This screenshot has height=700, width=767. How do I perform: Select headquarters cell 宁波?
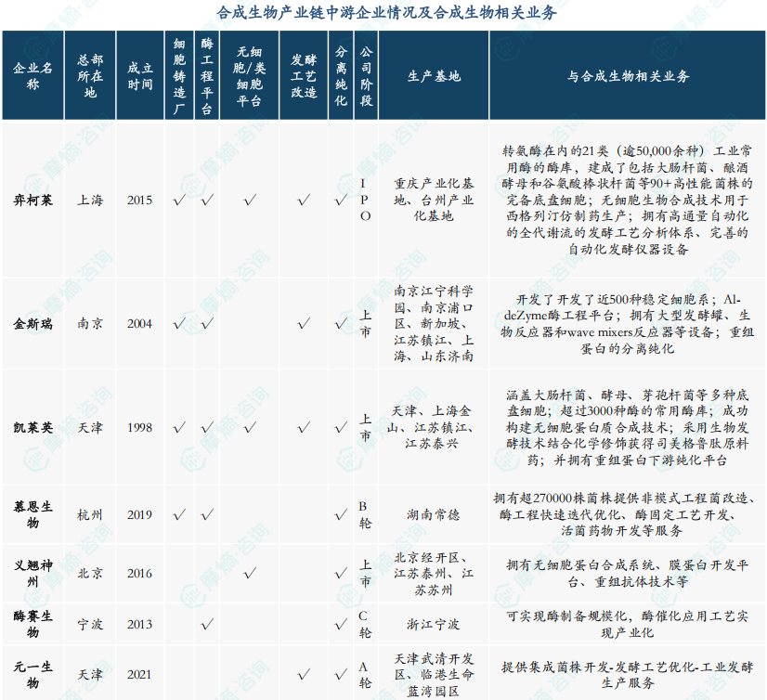pos(90,624)
